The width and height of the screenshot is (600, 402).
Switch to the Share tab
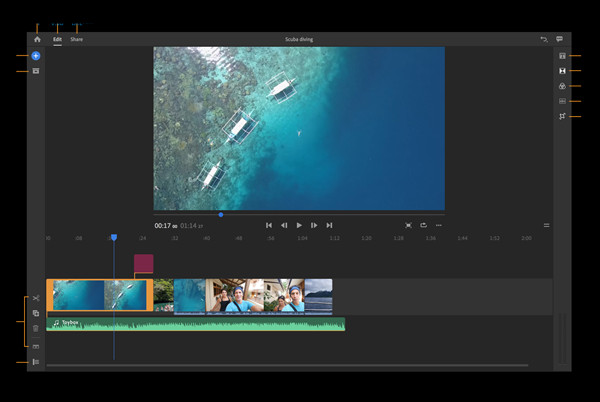77,39
